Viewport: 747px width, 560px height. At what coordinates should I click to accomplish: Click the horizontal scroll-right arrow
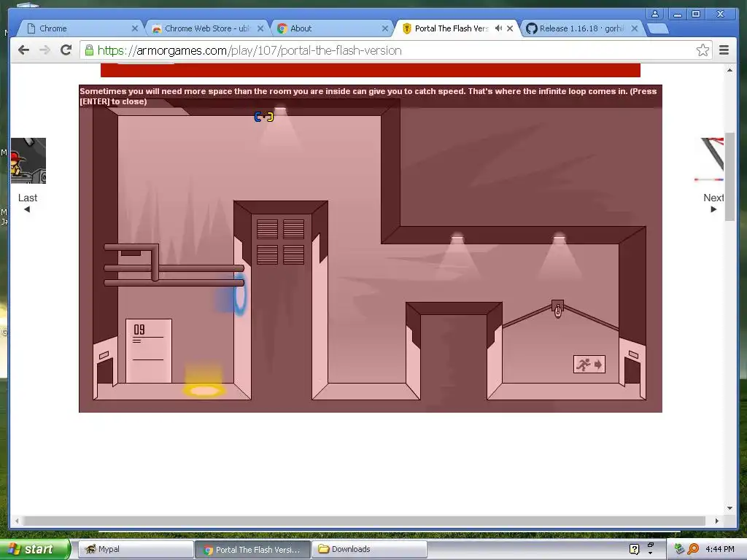point(716,521)
